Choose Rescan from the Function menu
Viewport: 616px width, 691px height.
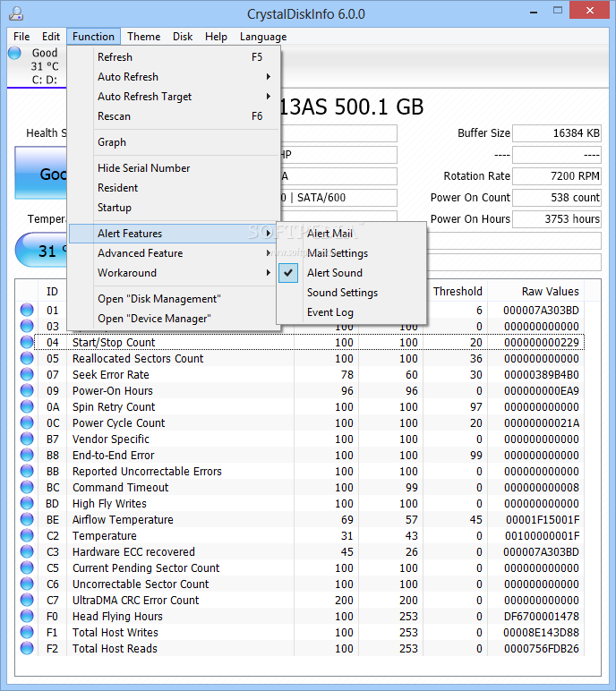pos(175,116)
